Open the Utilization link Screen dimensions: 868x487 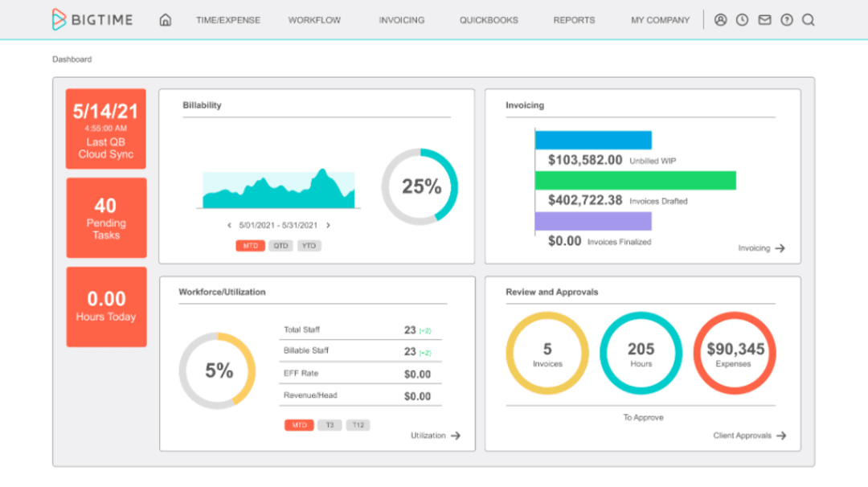pos(428,436)
